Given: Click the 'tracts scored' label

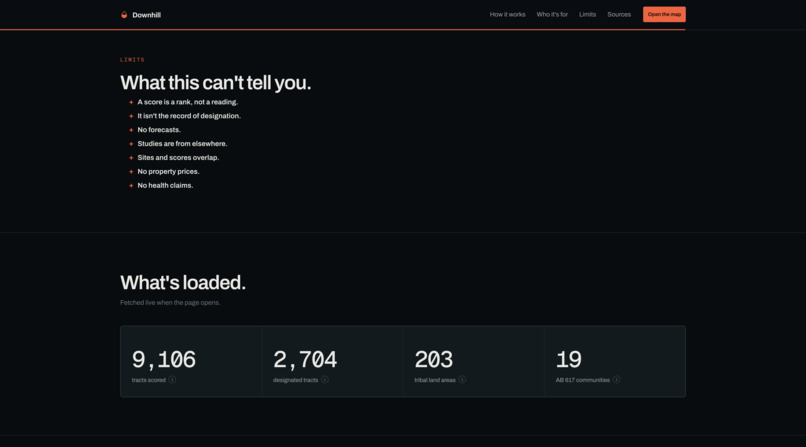Looking at the screenshot, I should click(149, 380).
